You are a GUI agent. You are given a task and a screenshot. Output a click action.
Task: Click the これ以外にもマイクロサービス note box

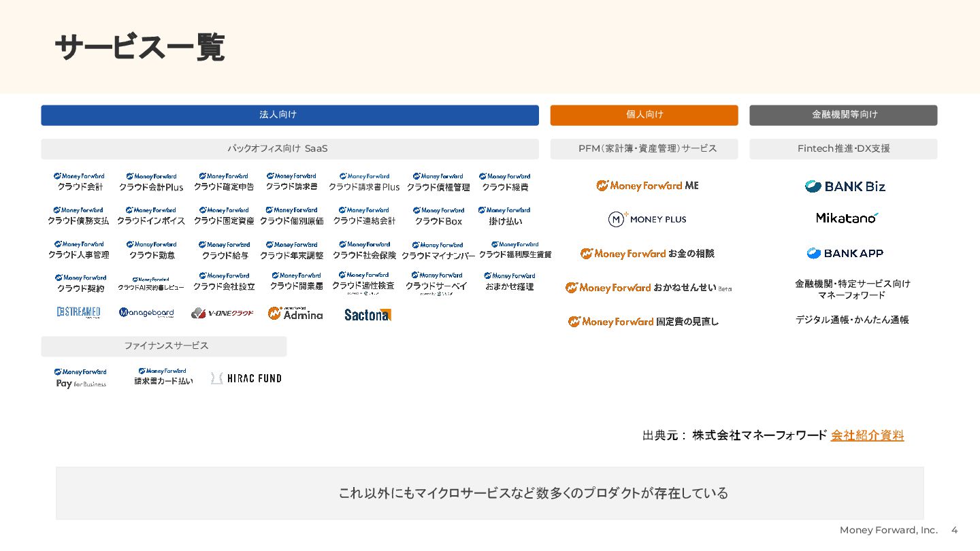point(490,493)
